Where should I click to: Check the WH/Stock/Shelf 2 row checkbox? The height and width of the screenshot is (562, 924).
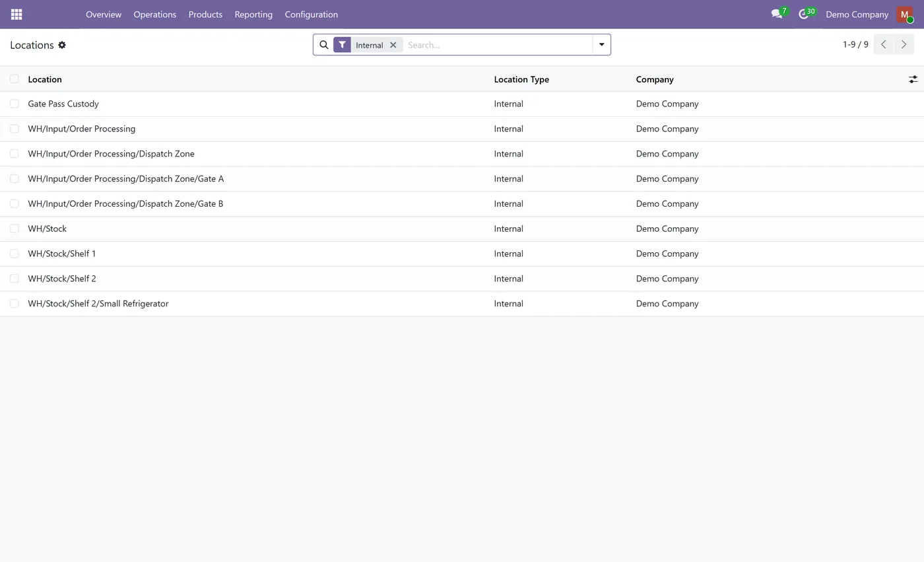(x=15, y=279)
